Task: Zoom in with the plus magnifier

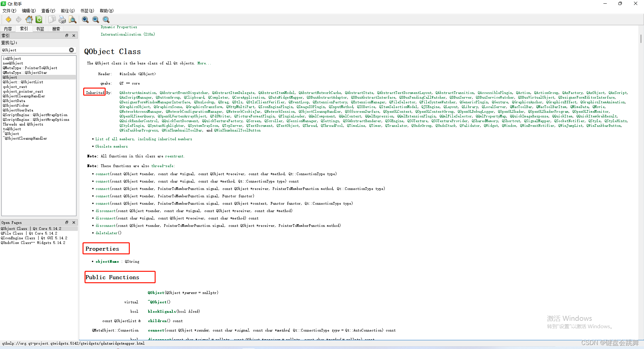Action: (x=85, y=19)
